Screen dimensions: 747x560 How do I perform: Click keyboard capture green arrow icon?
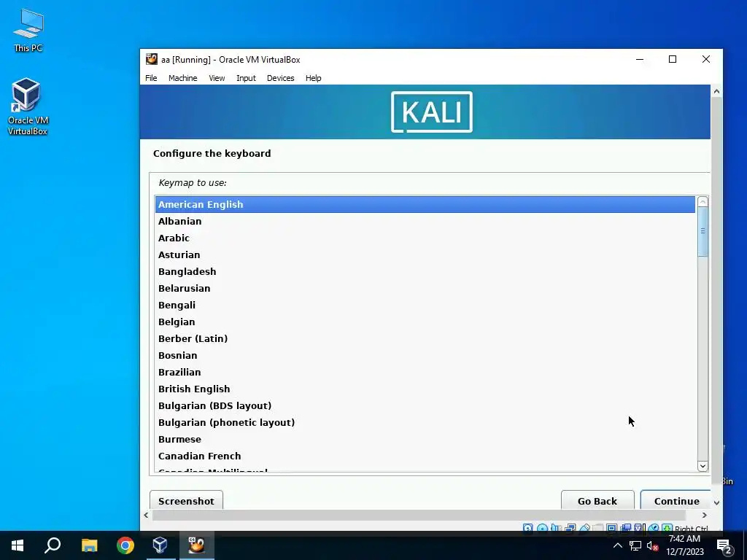pos(667,528)
